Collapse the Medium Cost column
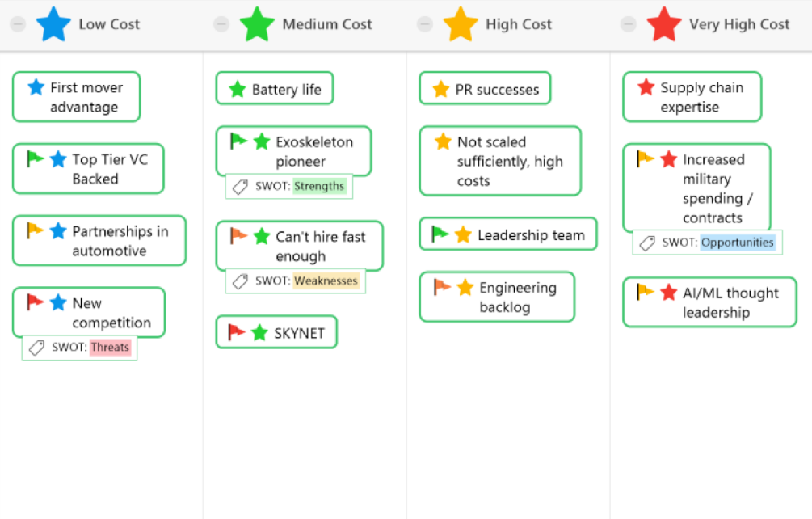This screenshot has height=519, width=812. click(221, 25)
